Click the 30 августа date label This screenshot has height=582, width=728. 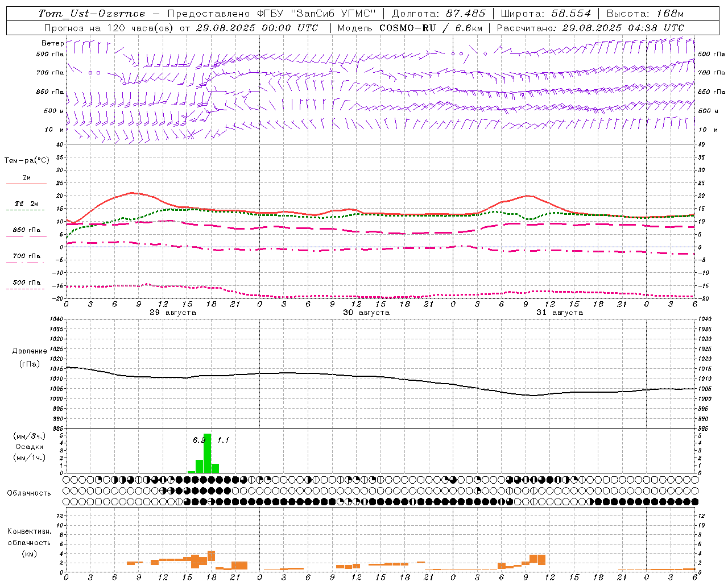tap(366, 313)
